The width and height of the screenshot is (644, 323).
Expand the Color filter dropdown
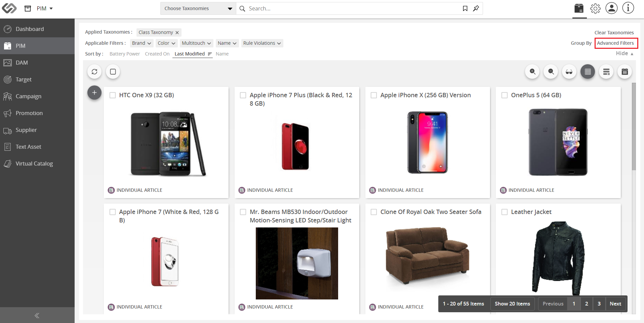[167, 43]
